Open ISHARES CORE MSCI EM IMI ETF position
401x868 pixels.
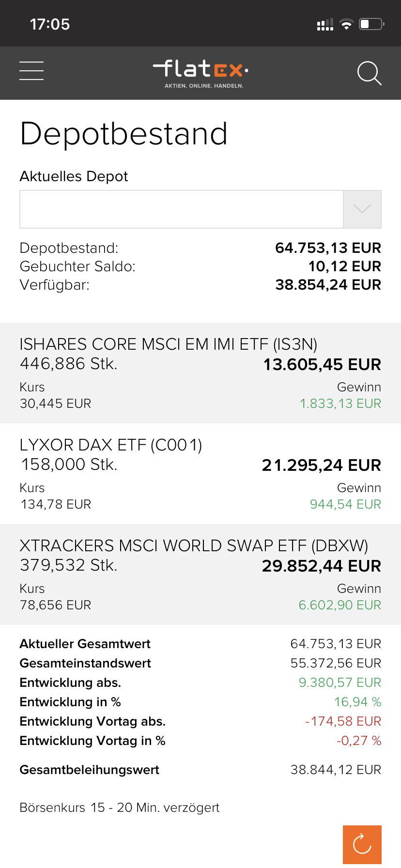pos(200,373)
